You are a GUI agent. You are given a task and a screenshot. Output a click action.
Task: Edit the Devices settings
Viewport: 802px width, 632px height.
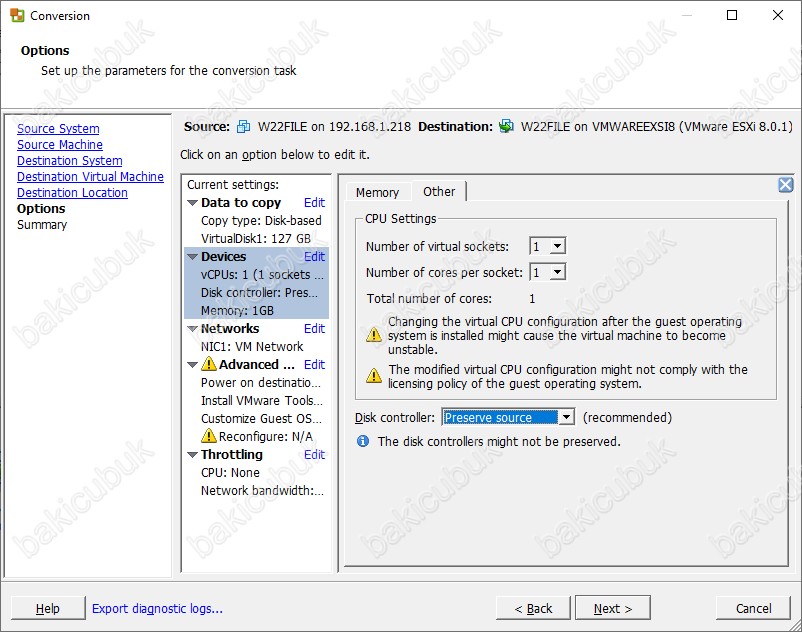point(314,256)
